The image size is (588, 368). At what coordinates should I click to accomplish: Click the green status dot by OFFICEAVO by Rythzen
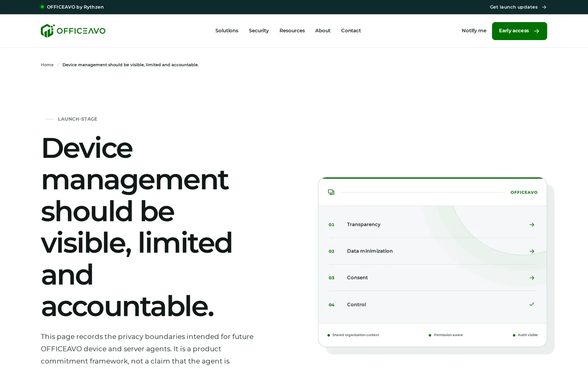tap(42, 7)
